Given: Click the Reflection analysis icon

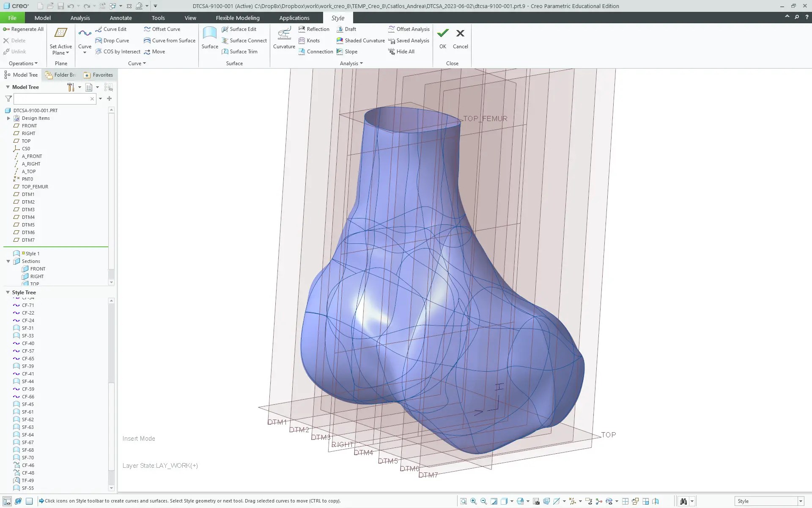Looking at the screenshot, I should (x=302, y=29).
